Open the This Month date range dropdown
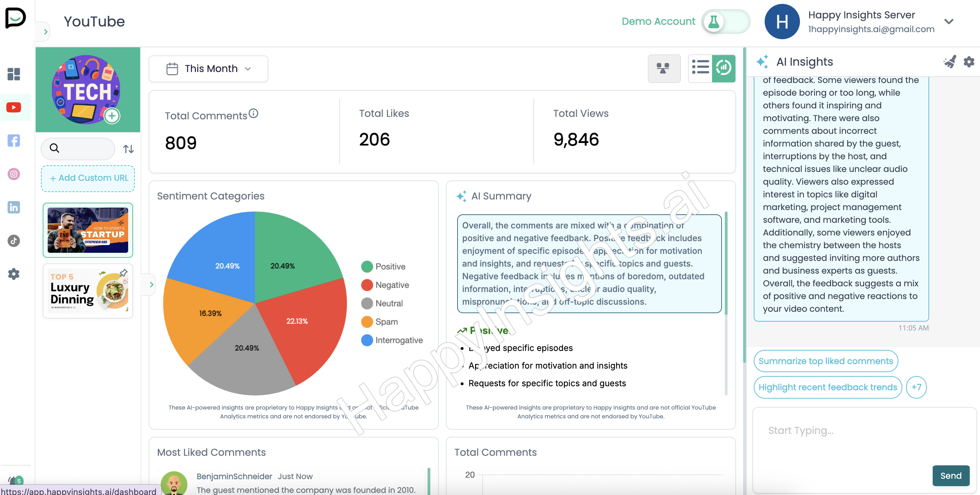This screenshot has height=495, width=980. coord(208,68)
